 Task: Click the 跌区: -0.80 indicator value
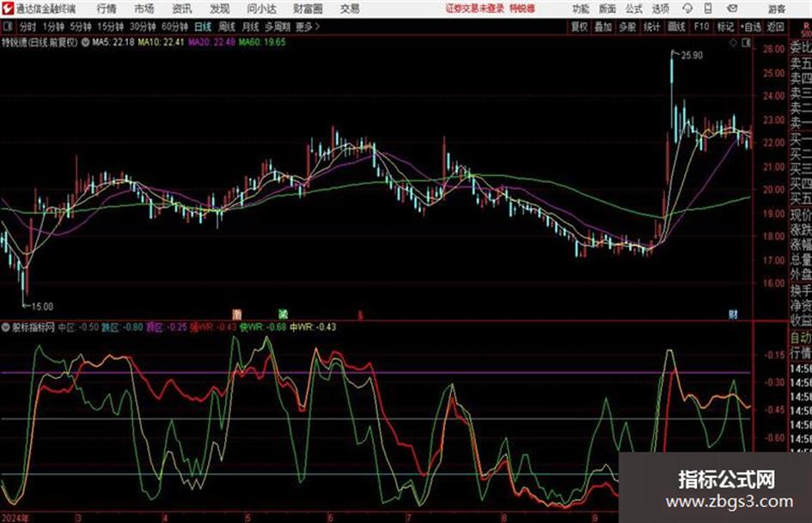click(122, 327)
